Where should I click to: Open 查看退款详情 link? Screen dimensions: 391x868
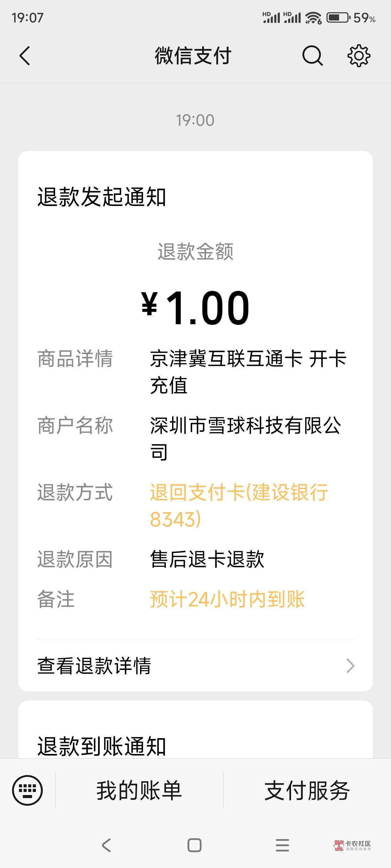point(95,666)
